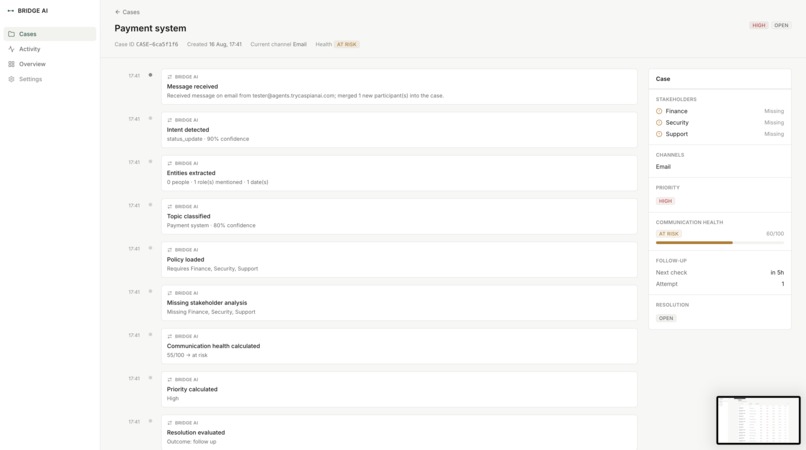Click the Bridge AI logo icon
Image resolution: width=806 pixels, height=450 pixels.
11,11
